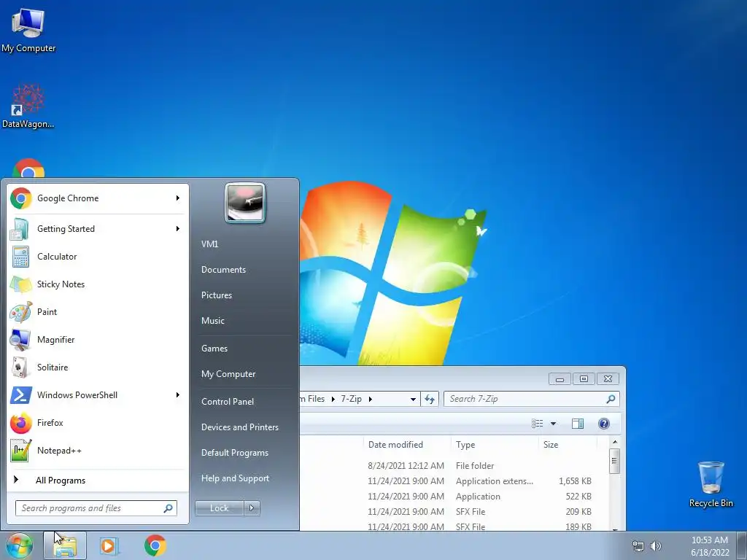Open Music from Start menu
The height and width of the screenshot is (560, 747).
point(213,321)
